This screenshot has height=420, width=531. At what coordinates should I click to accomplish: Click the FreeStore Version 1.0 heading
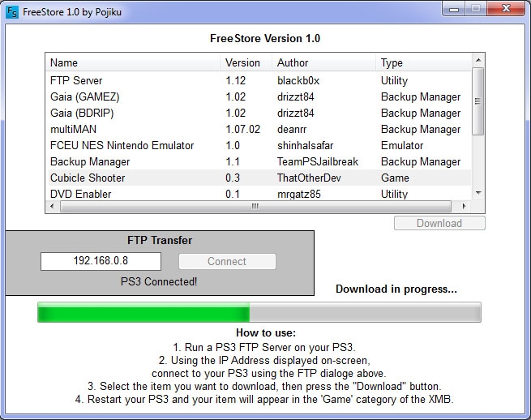(x=265, y=39)
